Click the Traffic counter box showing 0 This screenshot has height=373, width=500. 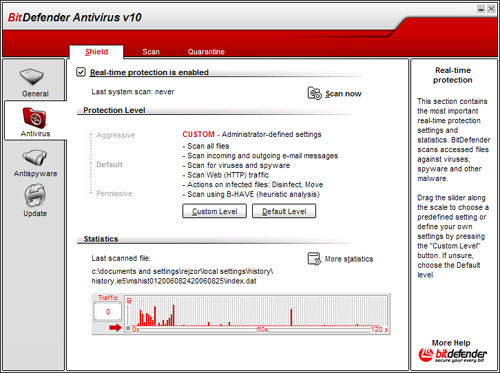click(108, 312)
